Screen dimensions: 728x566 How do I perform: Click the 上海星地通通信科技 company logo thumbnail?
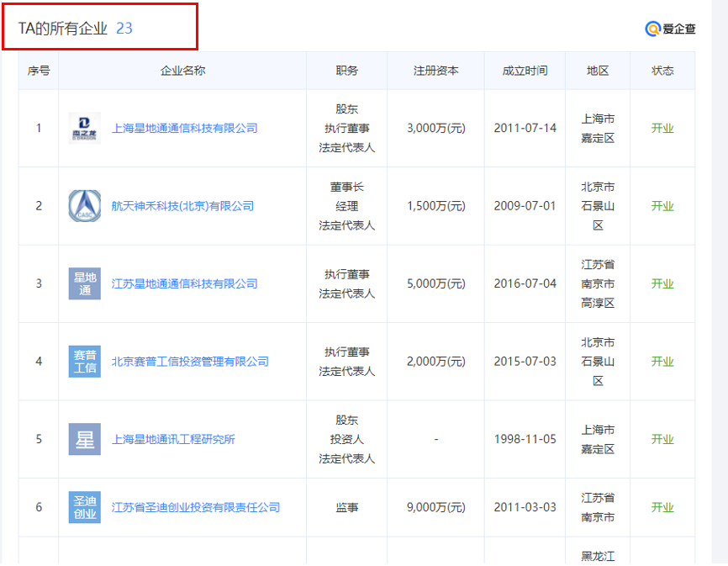[85, 128]
